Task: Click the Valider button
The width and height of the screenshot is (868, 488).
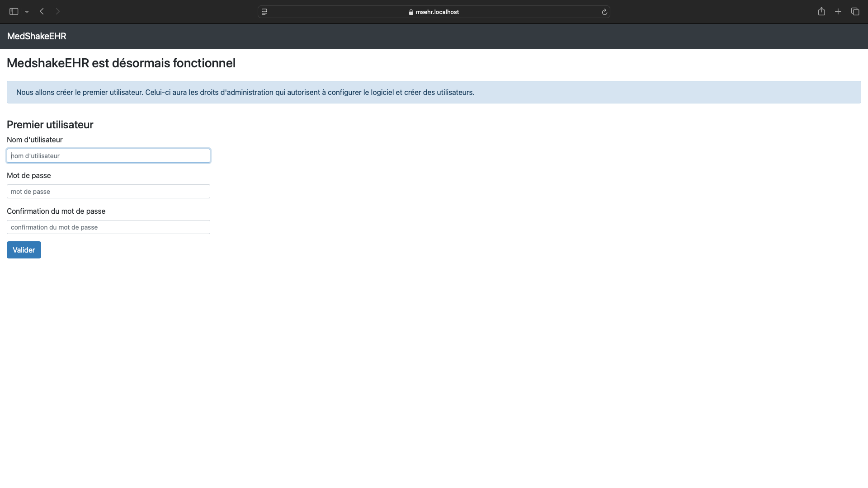Action: click(24, 250)
